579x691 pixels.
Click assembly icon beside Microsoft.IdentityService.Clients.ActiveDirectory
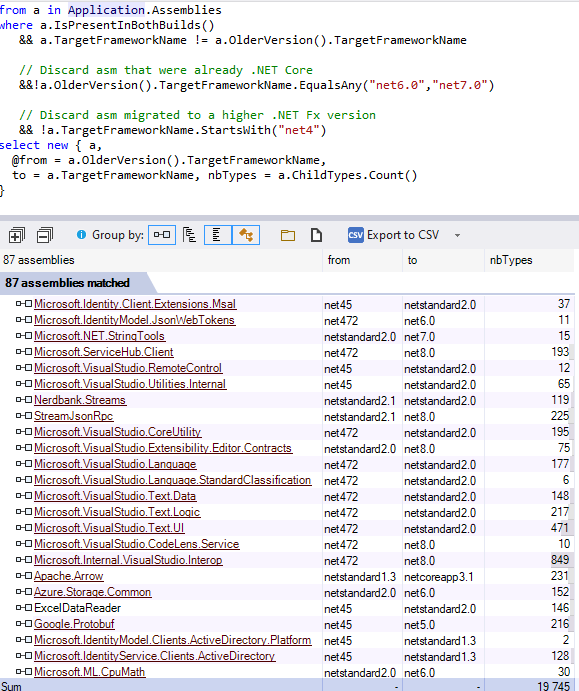24,656
